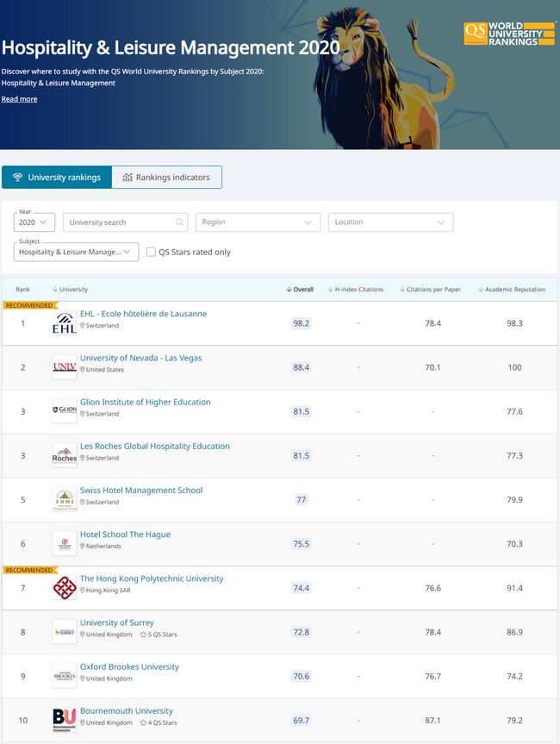This screenshot has height=744, width=560.
Task: Click the trophy icon on University rankings tab
Action: 17,177
